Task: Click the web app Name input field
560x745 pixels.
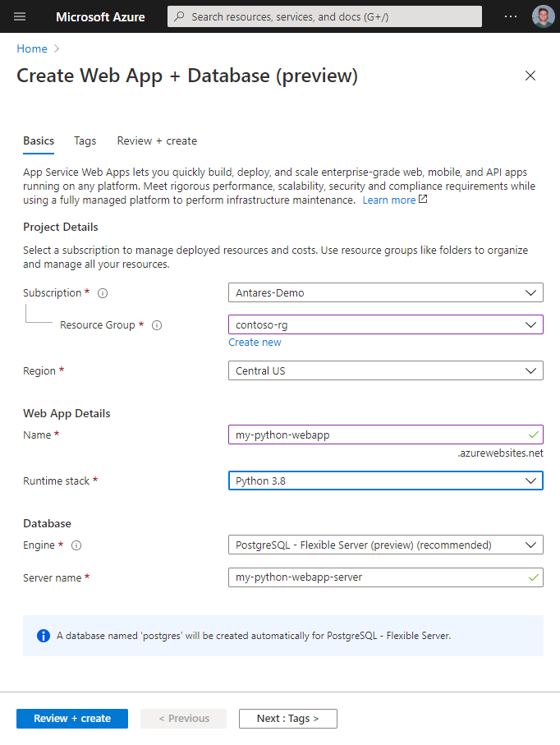Action: pyautogui.click(x=386, y=435)
